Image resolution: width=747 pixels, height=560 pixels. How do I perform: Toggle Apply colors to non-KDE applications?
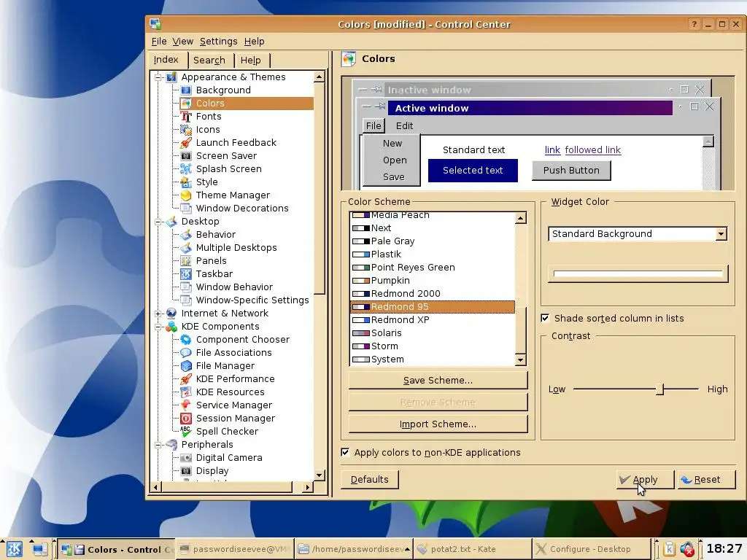tap(345, 452)
